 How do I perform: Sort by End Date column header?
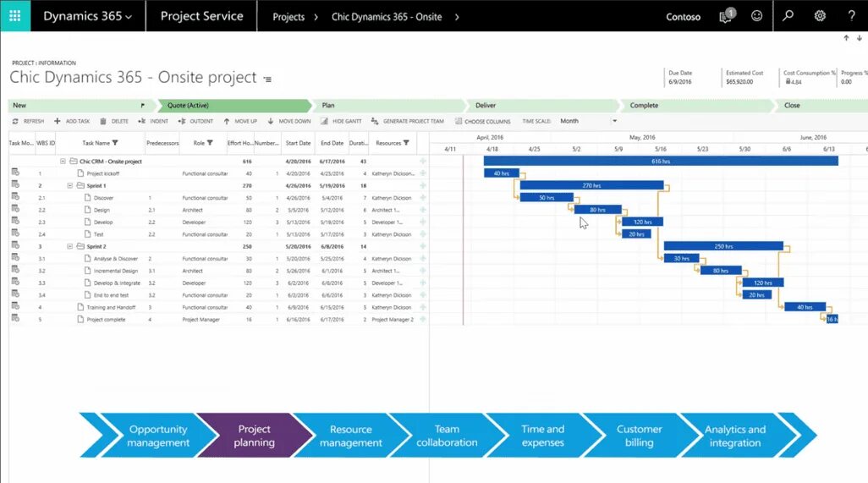[x=332, y=143]
